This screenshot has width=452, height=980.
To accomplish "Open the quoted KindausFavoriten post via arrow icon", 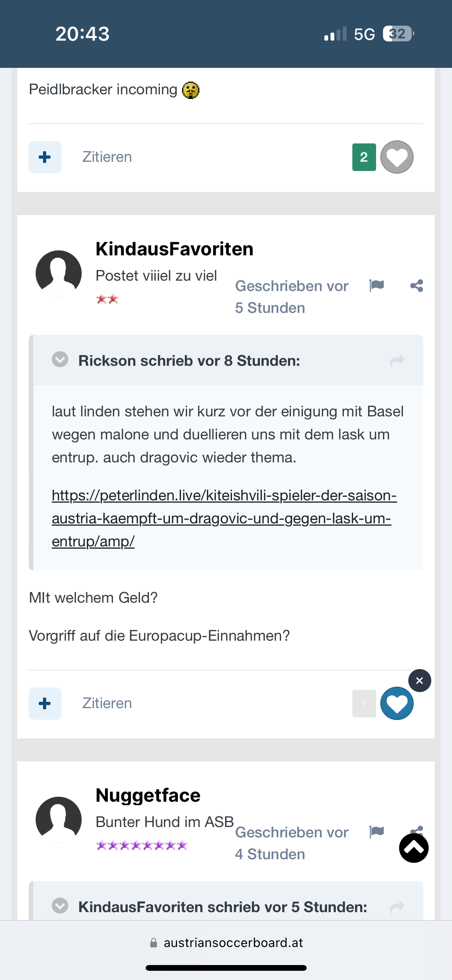I will click(397, 907).
